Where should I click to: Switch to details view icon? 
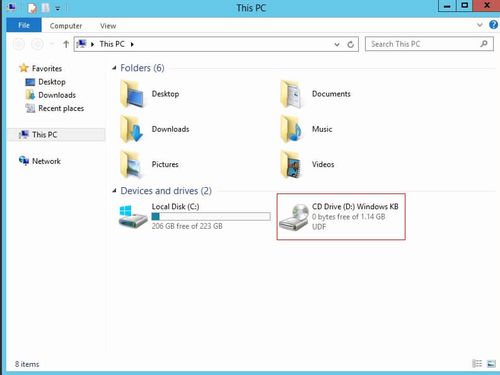coord(477,364)
